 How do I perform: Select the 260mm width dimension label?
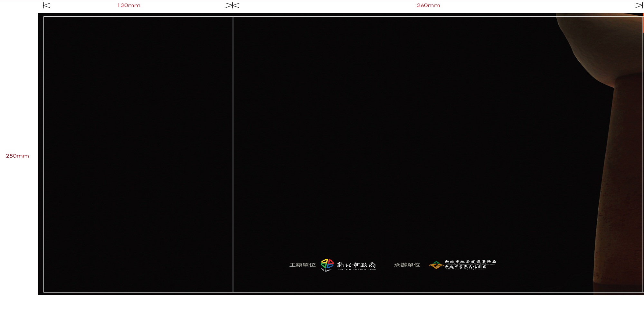(428, 5)
